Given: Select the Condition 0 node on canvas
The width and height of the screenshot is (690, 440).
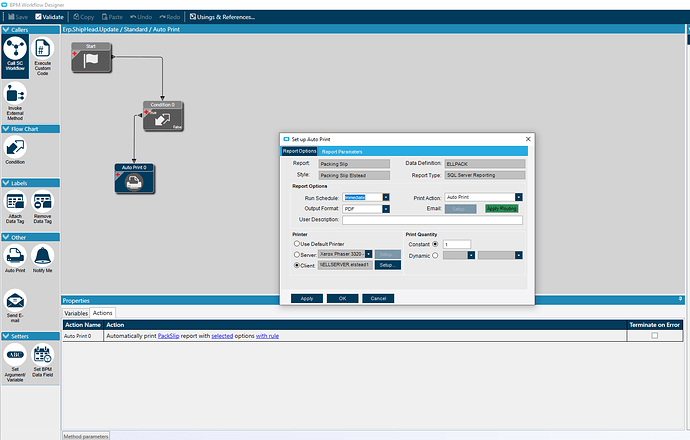Looking at the screenshot, I should click(163, 116).
